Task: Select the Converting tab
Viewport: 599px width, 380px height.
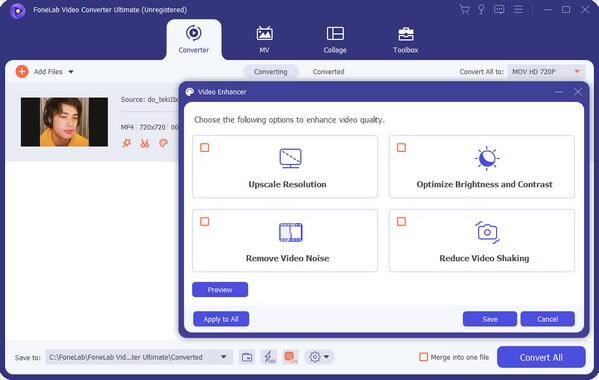Action: (270, 72)
